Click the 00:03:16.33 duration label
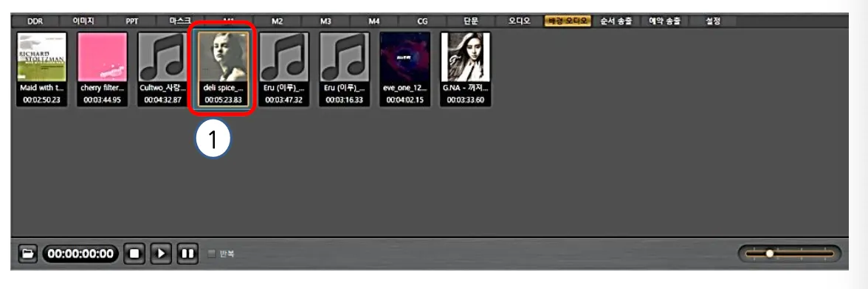868x289 pixels. point(344,100)
